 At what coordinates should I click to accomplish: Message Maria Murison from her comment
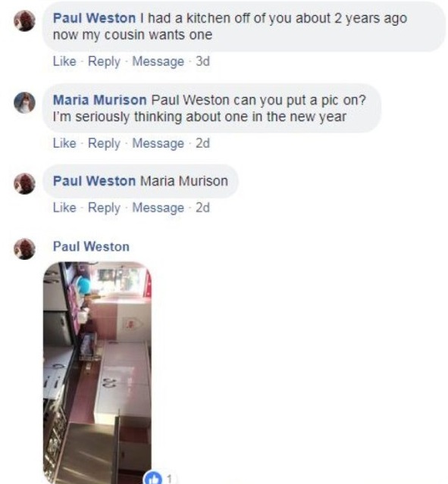click(158, 143)
